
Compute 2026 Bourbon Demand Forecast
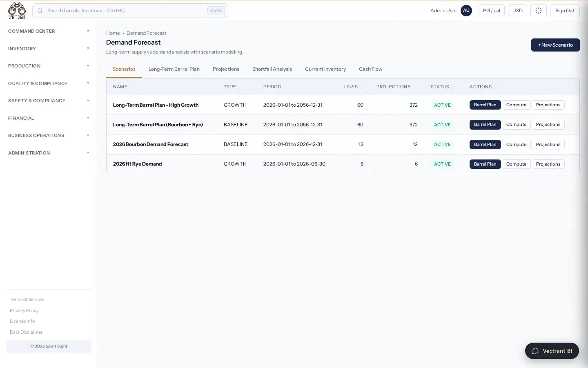click(516, 144)
